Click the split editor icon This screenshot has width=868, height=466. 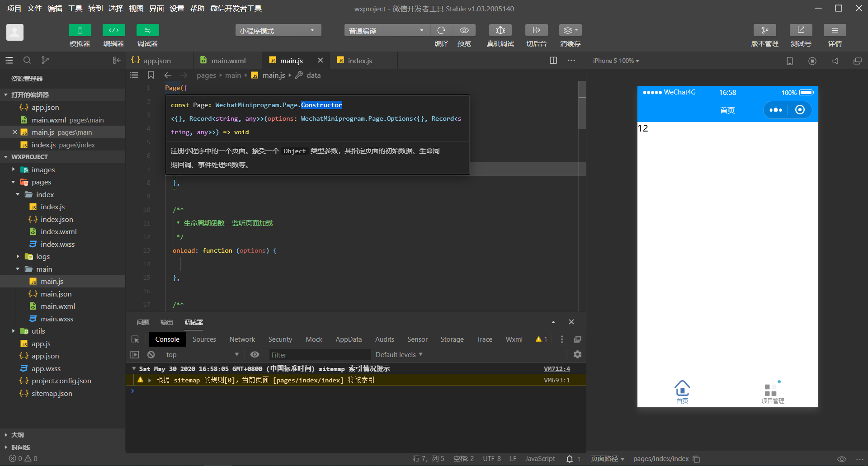tap(553, 60)
